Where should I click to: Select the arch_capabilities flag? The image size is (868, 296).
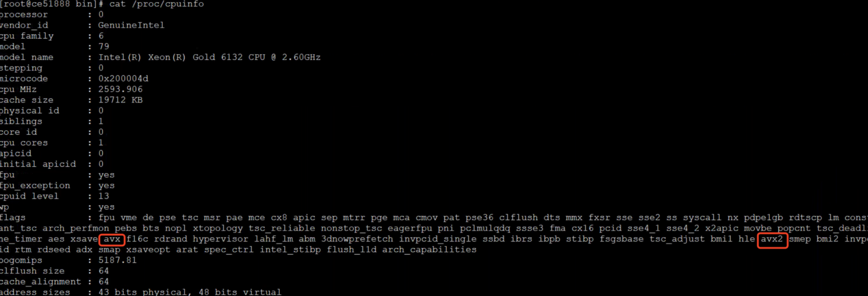429,250
